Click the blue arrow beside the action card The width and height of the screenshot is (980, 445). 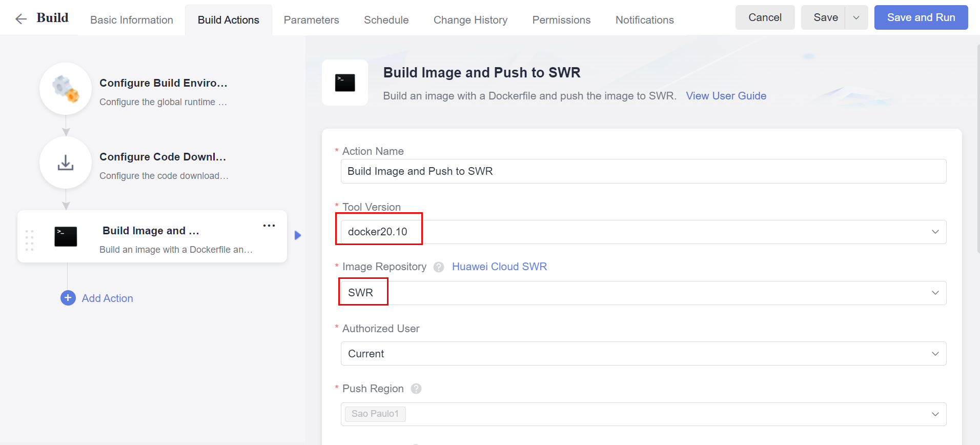[x=298, y=235]
